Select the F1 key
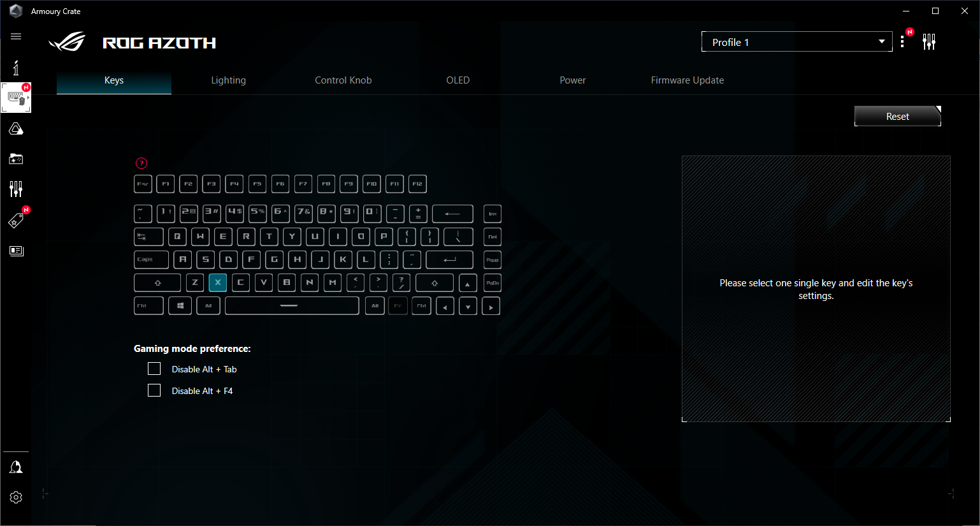The image size is (980, 526). [x=166, y=184]
